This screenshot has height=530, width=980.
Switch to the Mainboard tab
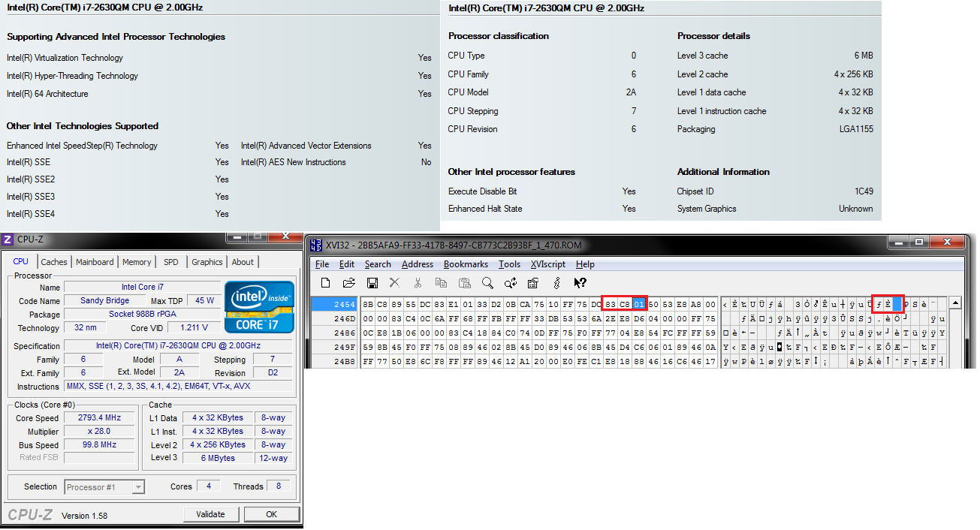[x=95, y=262]
